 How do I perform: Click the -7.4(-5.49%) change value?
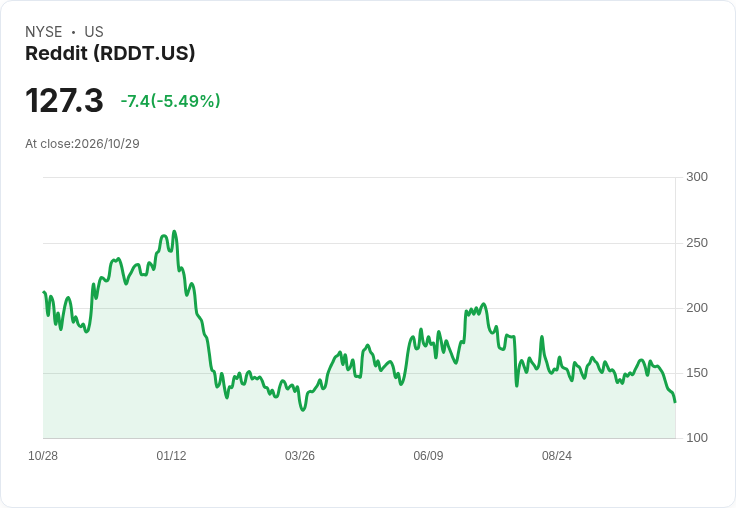(x=170, y=101)
